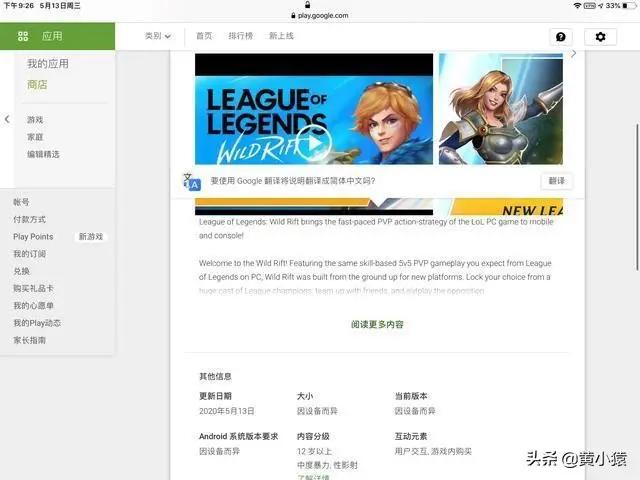The width and height of the screenshot is (640, 480).
Task: Open the 家庭 family category
Action: point(35,137)
